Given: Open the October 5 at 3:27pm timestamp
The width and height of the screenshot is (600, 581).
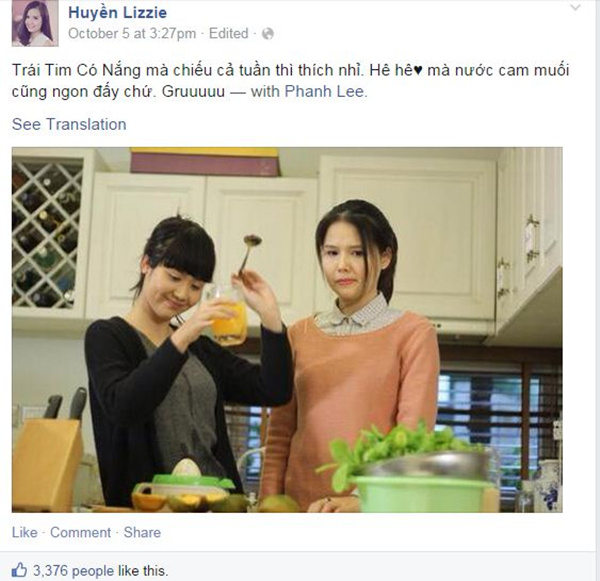Looking at the screenshot, I should click(132, 34).
